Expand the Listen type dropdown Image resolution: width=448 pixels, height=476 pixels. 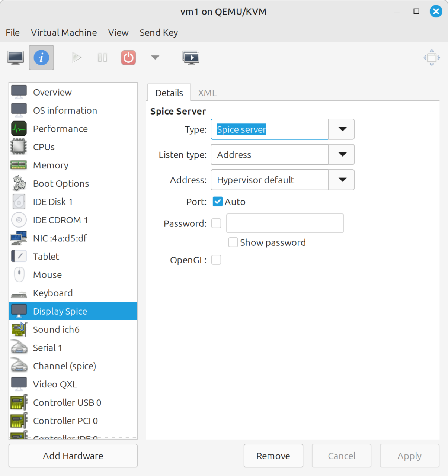[342, 155]
